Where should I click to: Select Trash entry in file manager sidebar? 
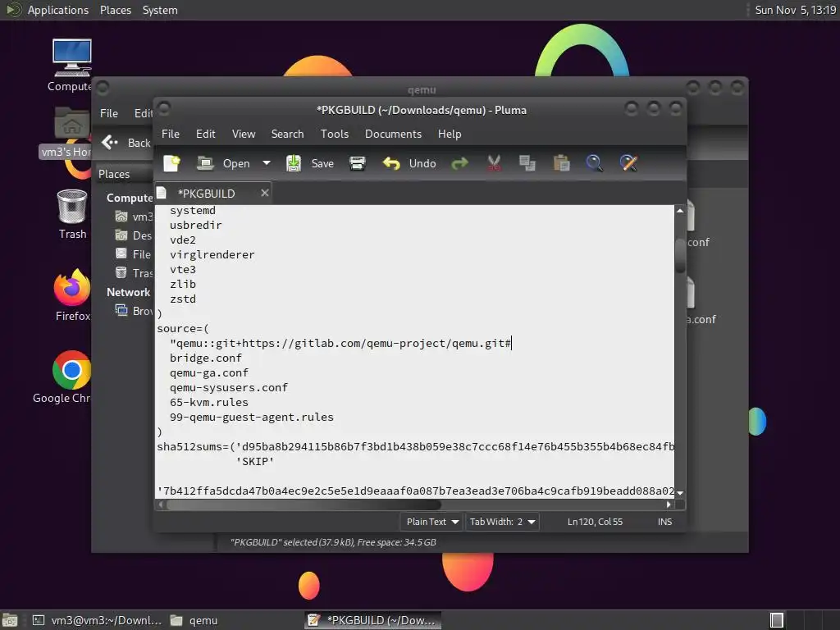pyautogui.click(x=135, y=273)
